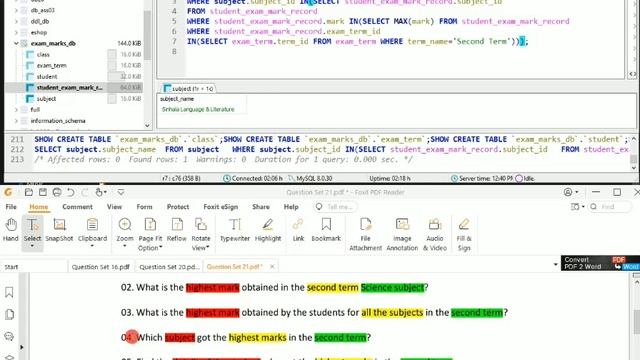Click the Zoom magnifier icon
The image size is (640, 360).
click(124, 224)
